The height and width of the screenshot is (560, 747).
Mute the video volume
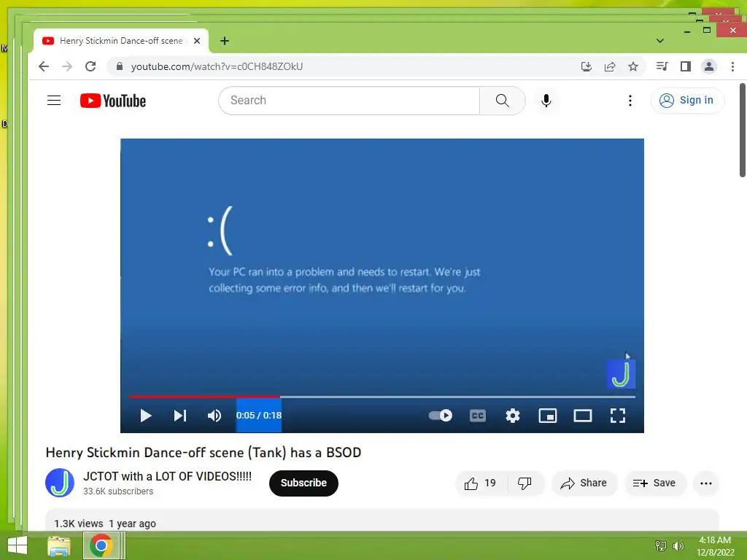(x=214, y=416)
